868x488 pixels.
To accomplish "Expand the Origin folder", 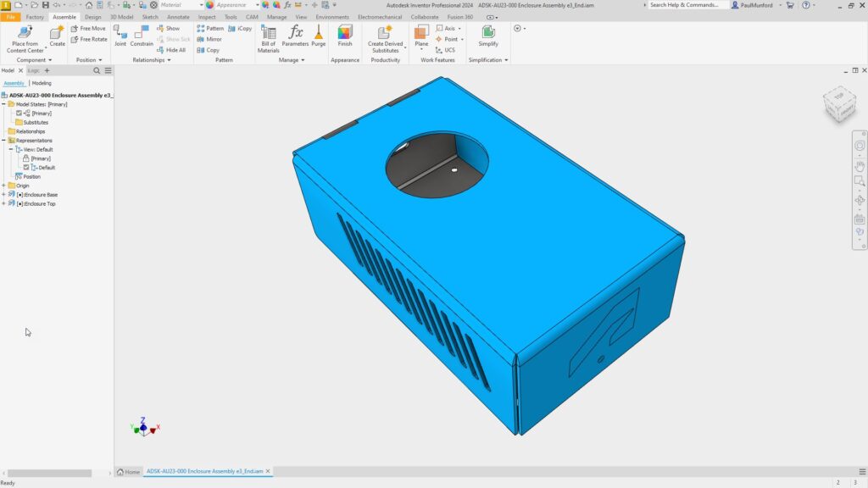I will (5, 186).
